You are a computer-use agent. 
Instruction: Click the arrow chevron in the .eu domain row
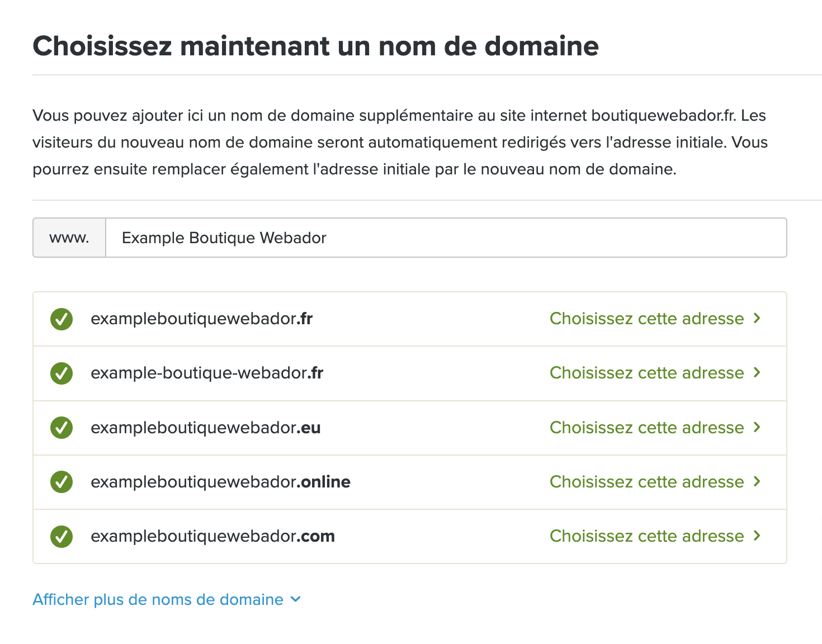click(x=757, y=427)
